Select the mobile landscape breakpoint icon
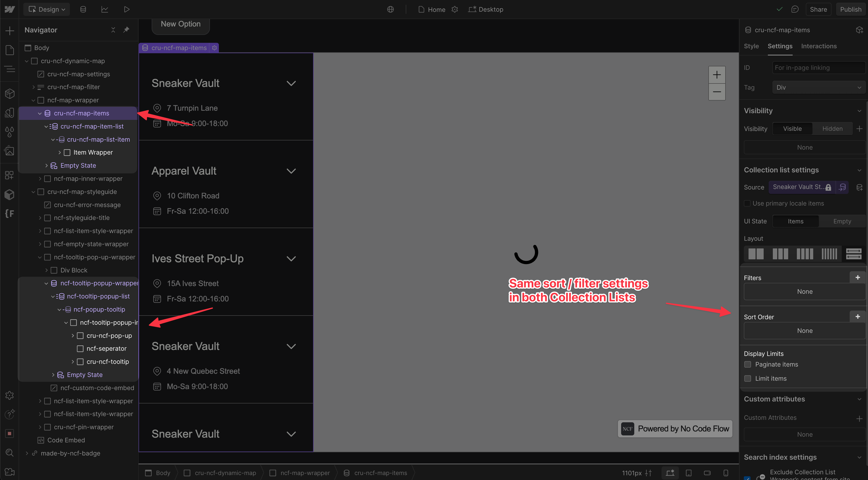Viewport: 868px width, 480px height. pos(707,473)
